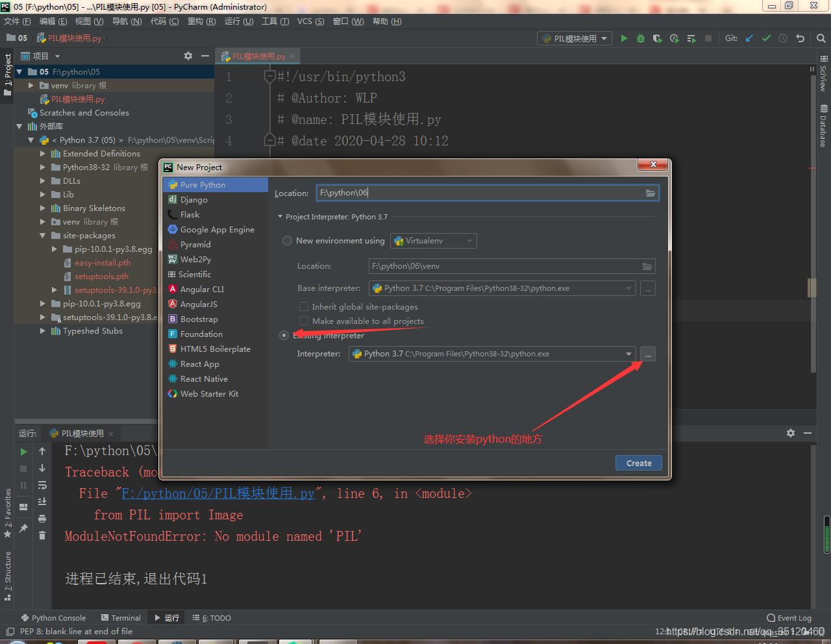Check Make available to all projects
The image size is (831, 644).
click(303, 321)
